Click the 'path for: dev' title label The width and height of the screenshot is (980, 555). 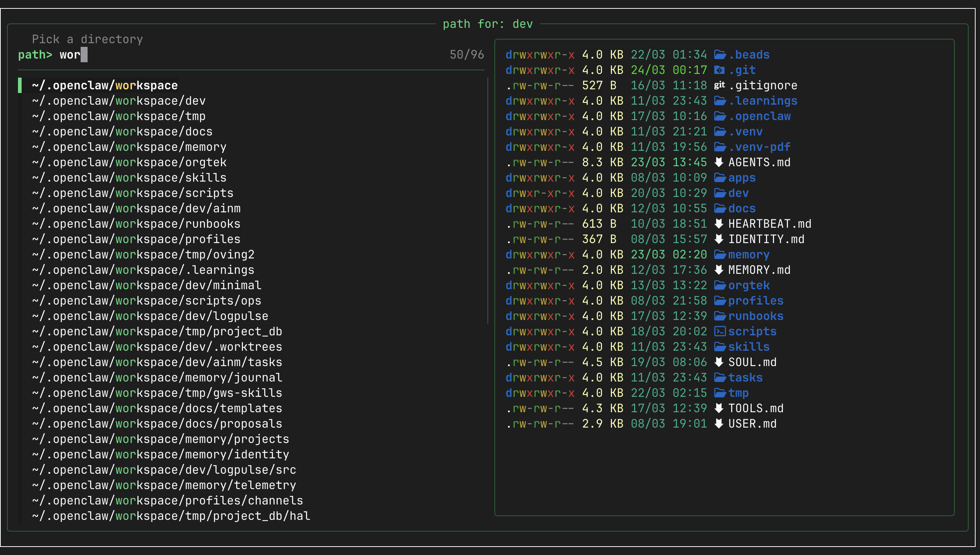[x=488, y=24]
